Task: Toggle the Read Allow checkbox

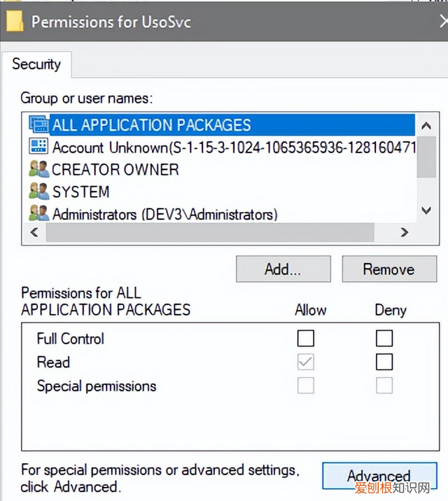Action: [306, 362]
